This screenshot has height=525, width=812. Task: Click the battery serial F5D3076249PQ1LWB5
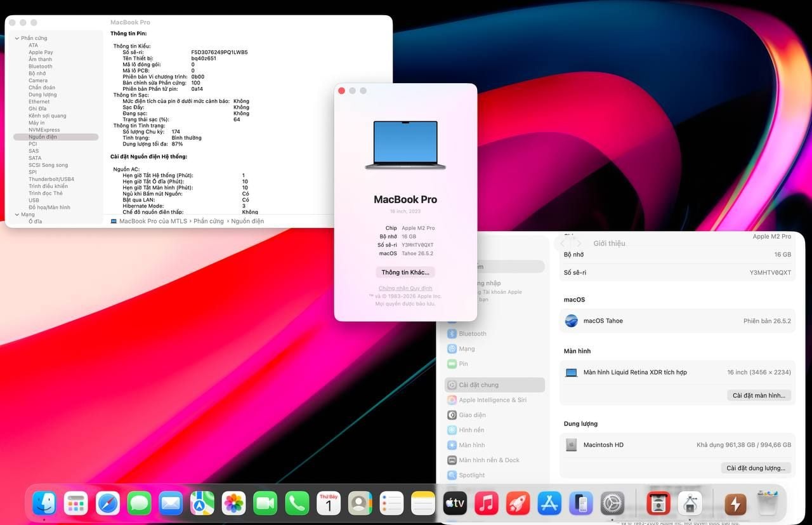click(x=219, y=52)
